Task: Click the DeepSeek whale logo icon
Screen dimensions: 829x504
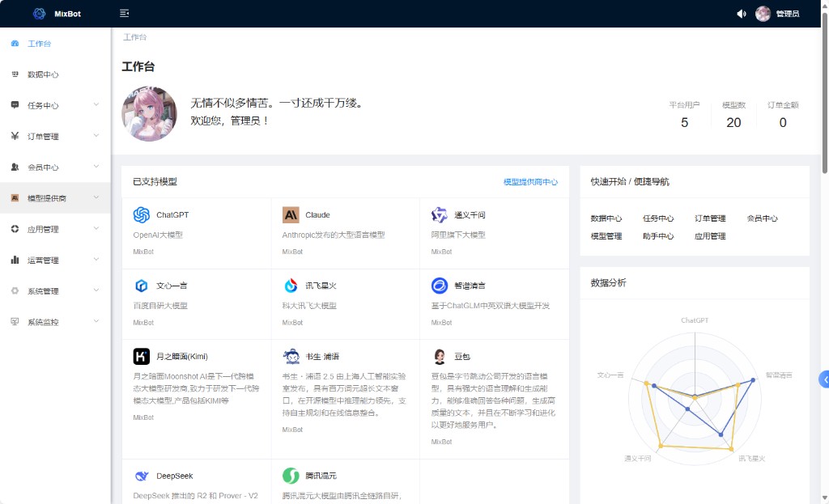Action: point(142,476)
